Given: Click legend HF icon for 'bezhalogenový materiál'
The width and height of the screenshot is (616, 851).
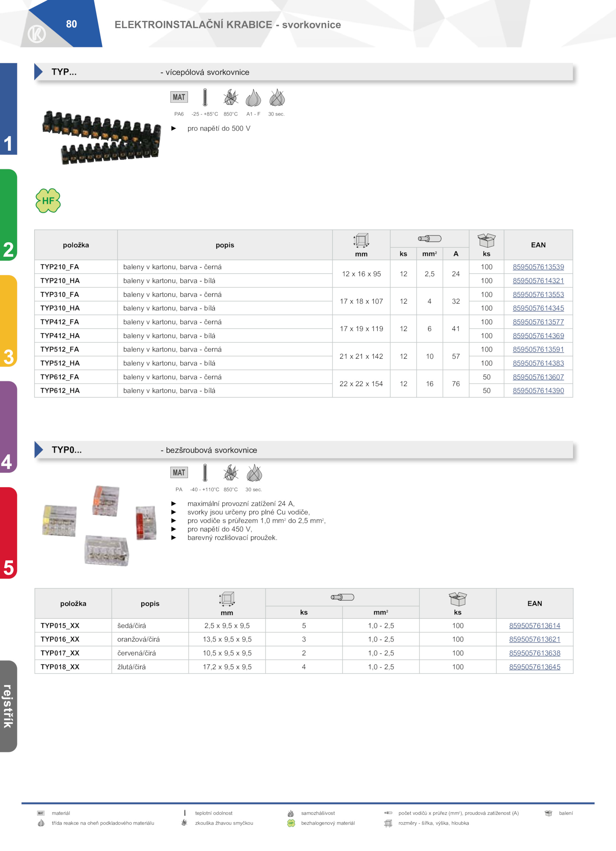Looking at the screenshot, I should [291, 823].
